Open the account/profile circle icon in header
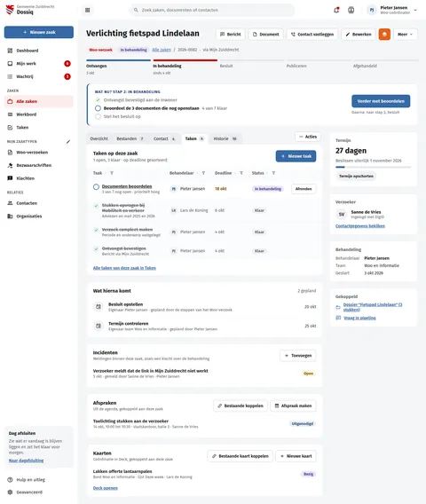 pyautogui.click(x=351, y=11)
